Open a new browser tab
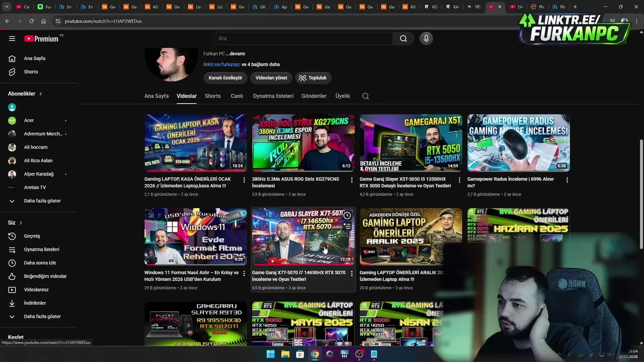This screenshot has height=362, width=644. tap(575, 7)
